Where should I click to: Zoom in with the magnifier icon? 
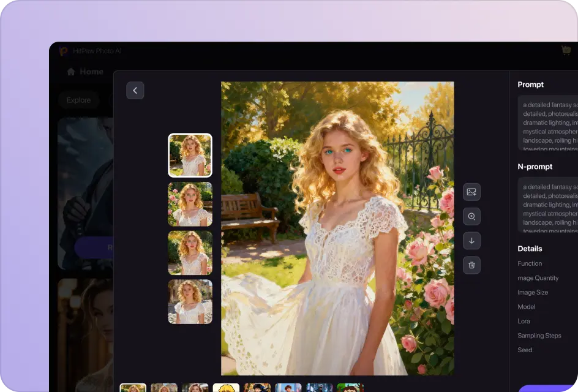471,216
